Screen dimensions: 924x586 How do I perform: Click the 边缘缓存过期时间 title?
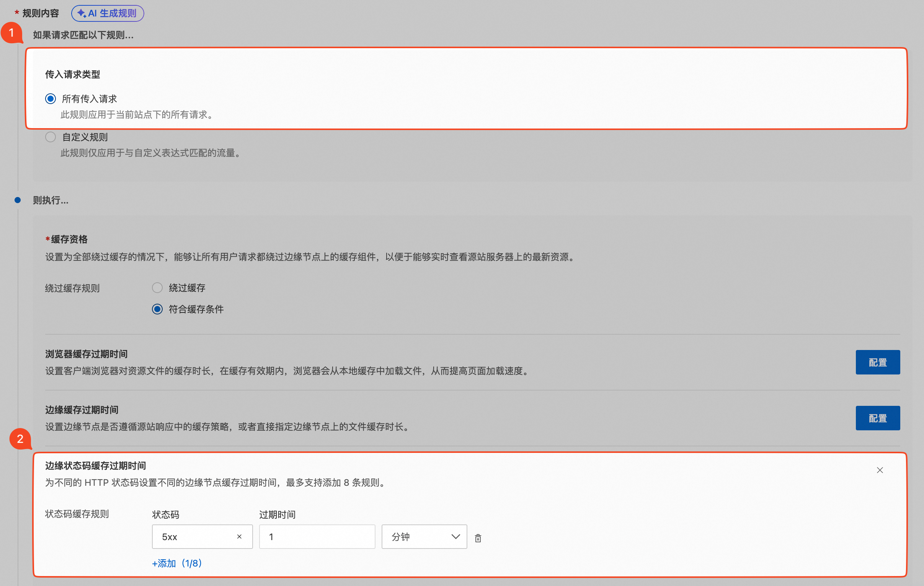(82, 410)
